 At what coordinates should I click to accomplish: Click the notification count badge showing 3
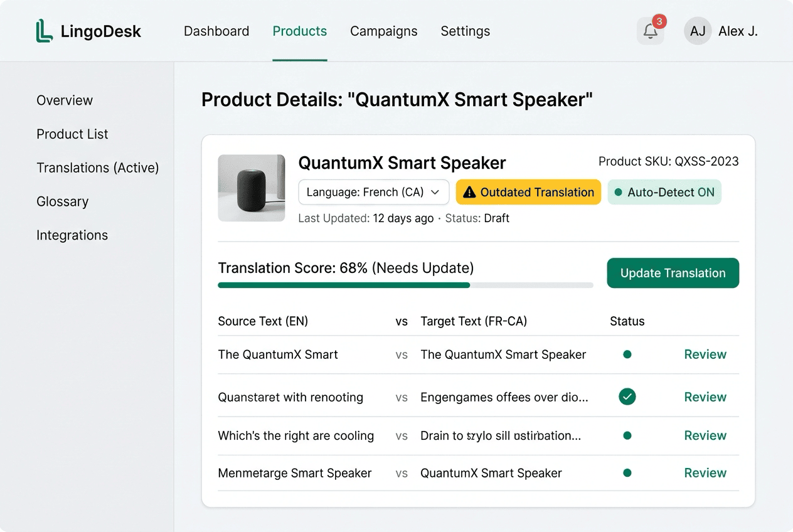coord(660,20)
